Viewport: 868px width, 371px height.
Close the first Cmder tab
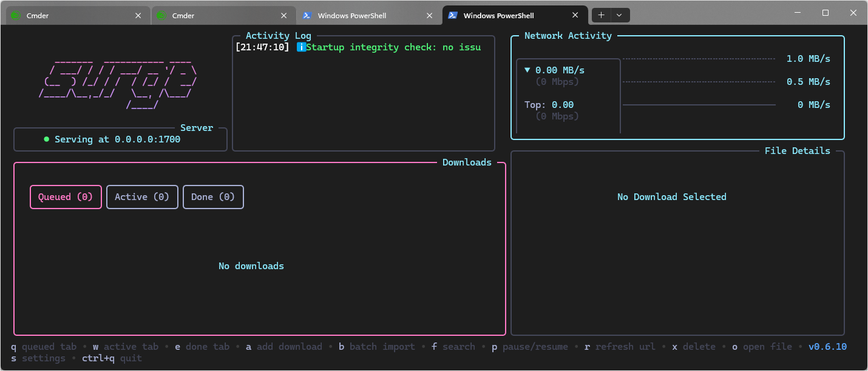[x=138, y=15]
